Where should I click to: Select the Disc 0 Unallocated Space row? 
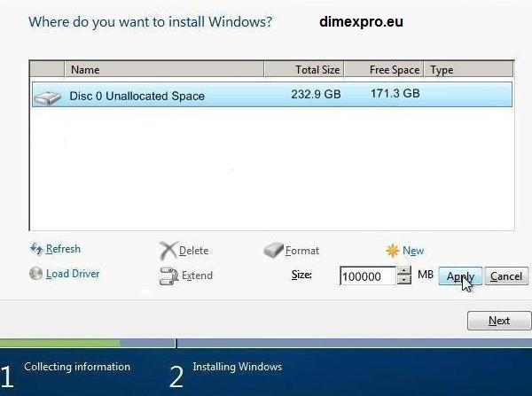tap(272, 95)
